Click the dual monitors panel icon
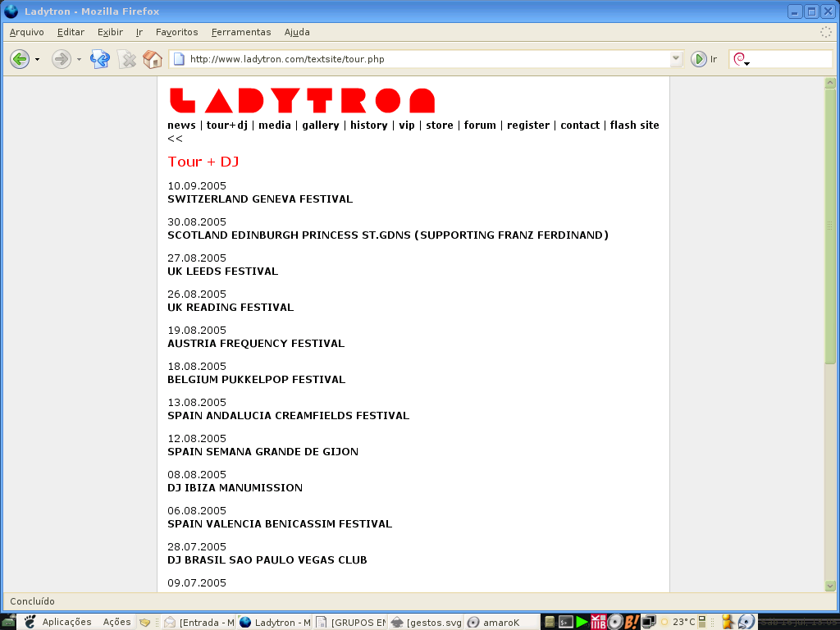This screenshot has width=840, height=630. click(x=648, y=622)
